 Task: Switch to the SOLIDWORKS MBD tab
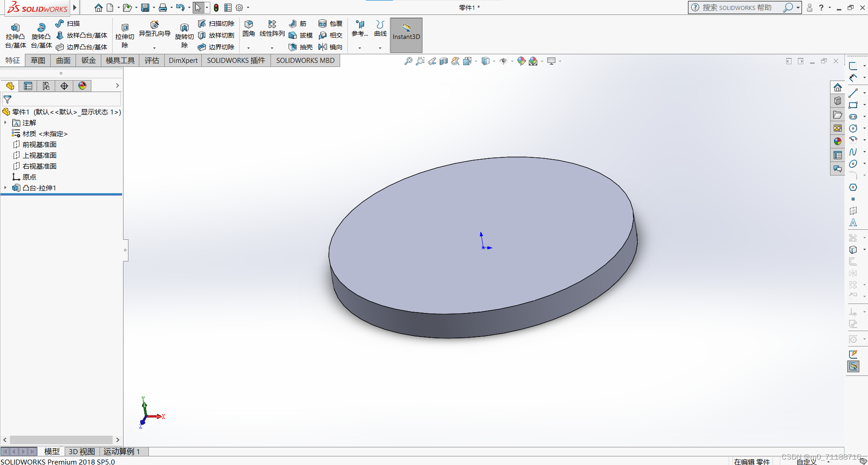click(305, 61)
